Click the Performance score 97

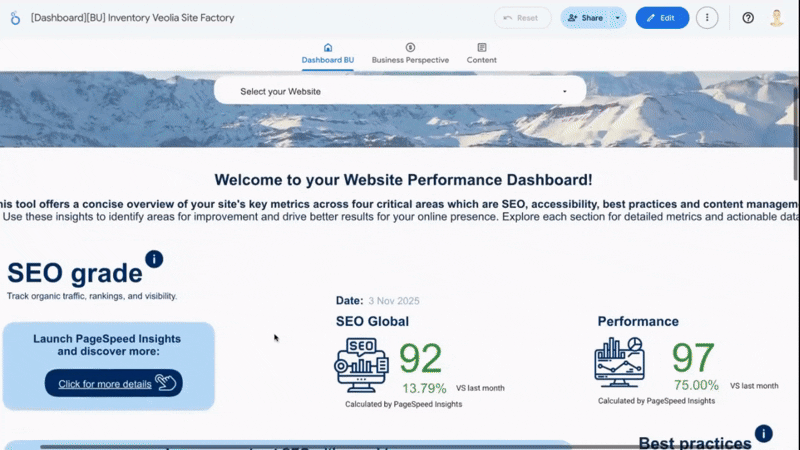click(x=693, y=357)
